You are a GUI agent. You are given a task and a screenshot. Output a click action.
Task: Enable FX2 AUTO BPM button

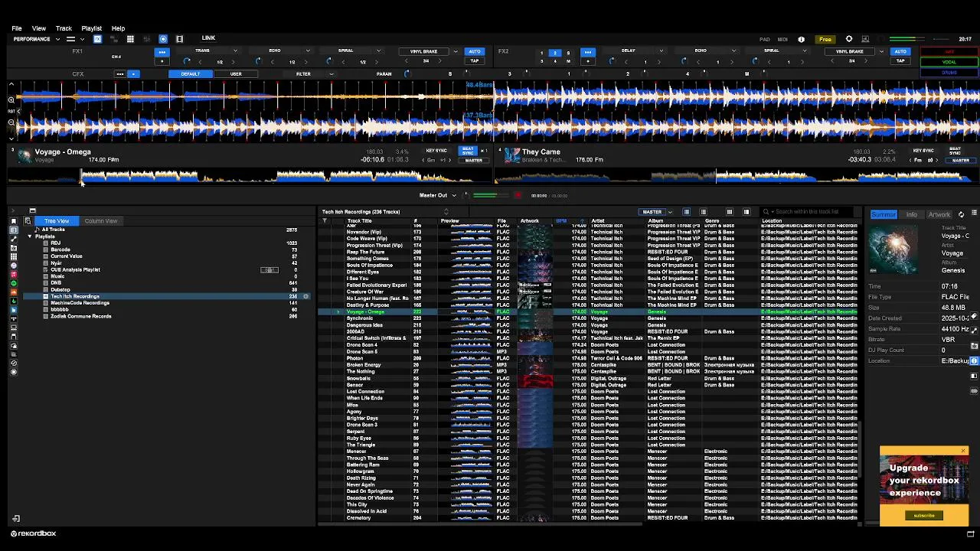click(x=900, y=51)
